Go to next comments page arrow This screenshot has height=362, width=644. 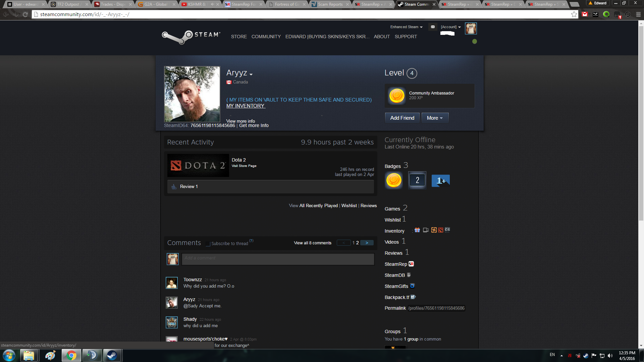coord(367,243)
